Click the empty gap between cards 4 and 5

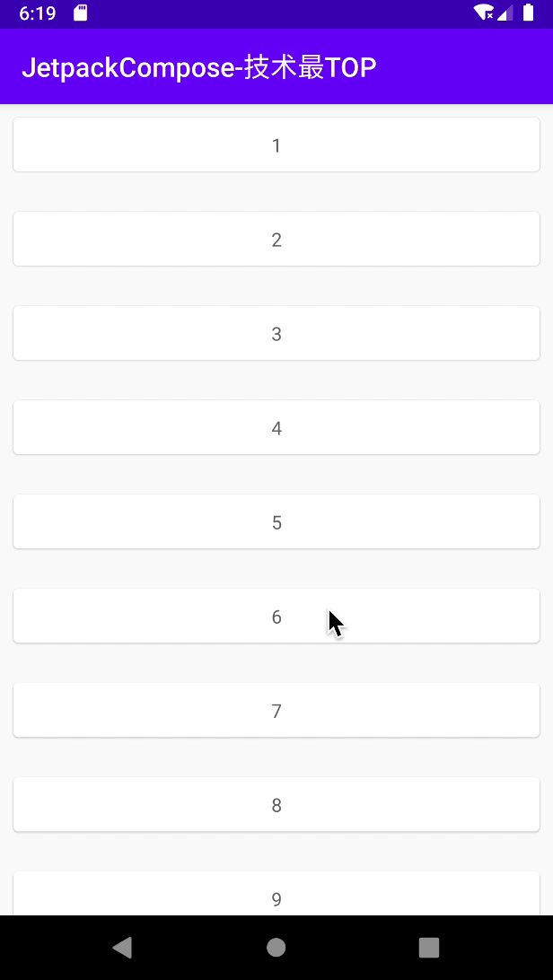pyautogui.click(x=276, y=474)
